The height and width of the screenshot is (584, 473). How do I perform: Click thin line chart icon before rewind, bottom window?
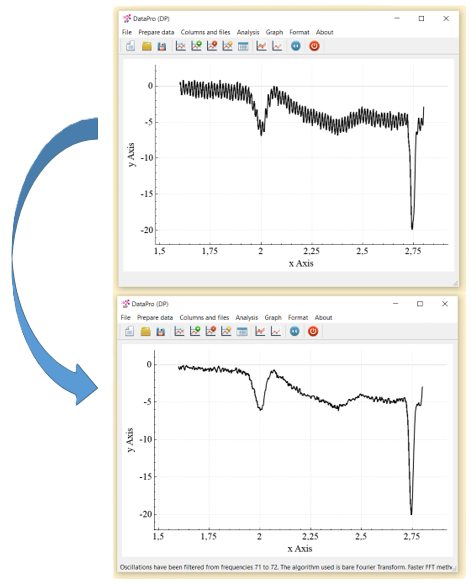click(276, 331)
